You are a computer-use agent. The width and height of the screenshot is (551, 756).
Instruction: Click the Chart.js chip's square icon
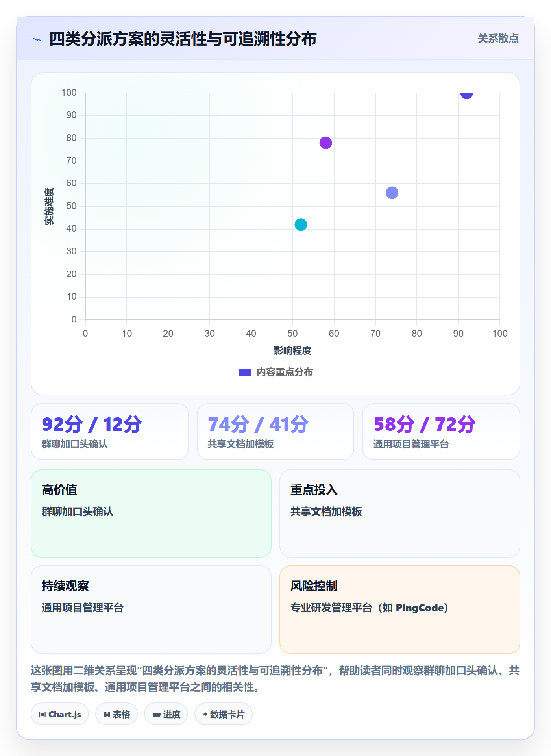tap(43, 715)
